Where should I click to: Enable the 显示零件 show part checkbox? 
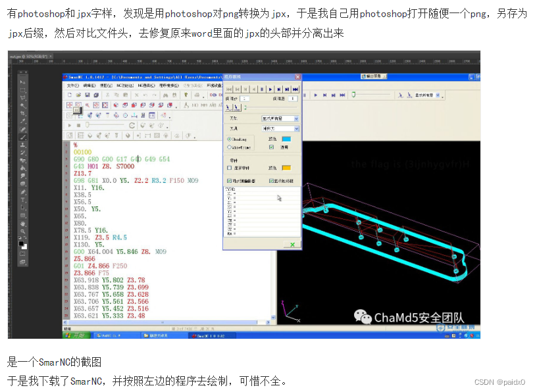[229, 168]
